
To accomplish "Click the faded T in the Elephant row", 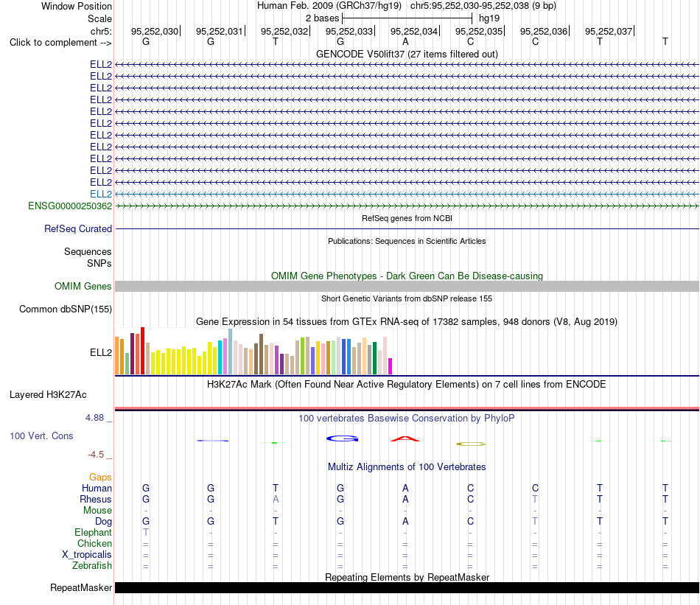I will (146, 532).
